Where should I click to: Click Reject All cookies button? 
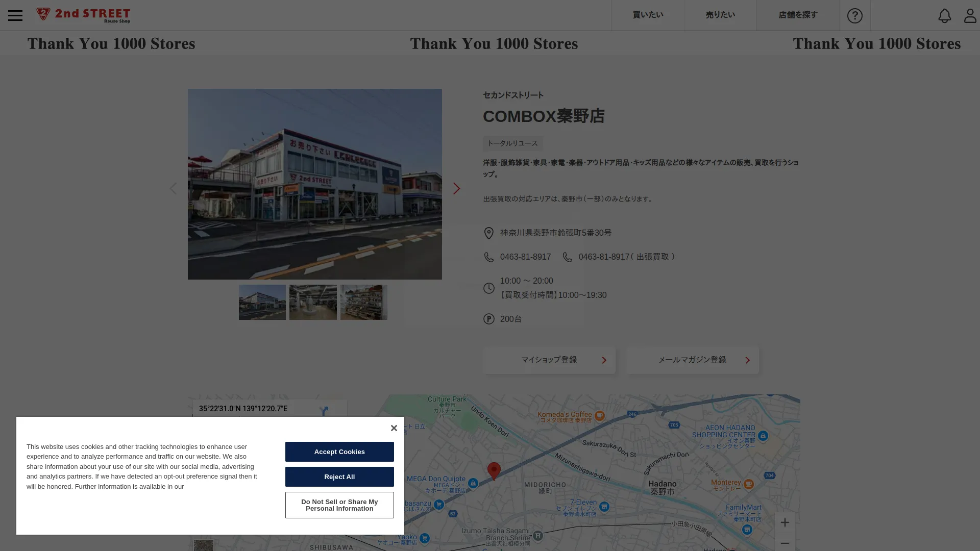[x=339, y=477]
